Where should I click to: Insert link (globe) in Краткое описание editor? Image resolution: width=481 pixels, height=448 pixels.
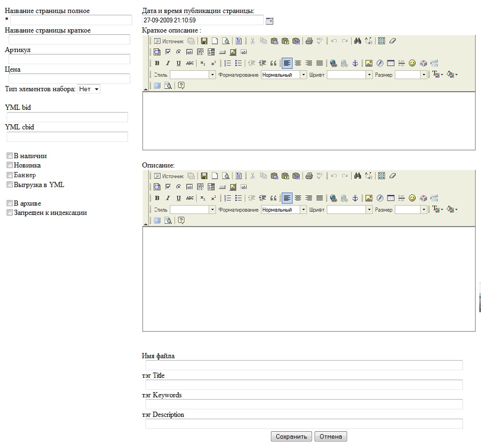pyautogui.click(x=334, y=63)
